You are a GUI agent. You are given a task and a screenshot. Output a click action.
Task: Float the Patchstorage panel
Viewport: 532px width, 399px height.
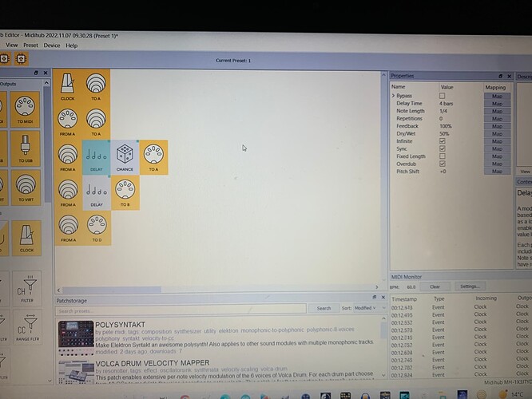[x=375, y=298]
